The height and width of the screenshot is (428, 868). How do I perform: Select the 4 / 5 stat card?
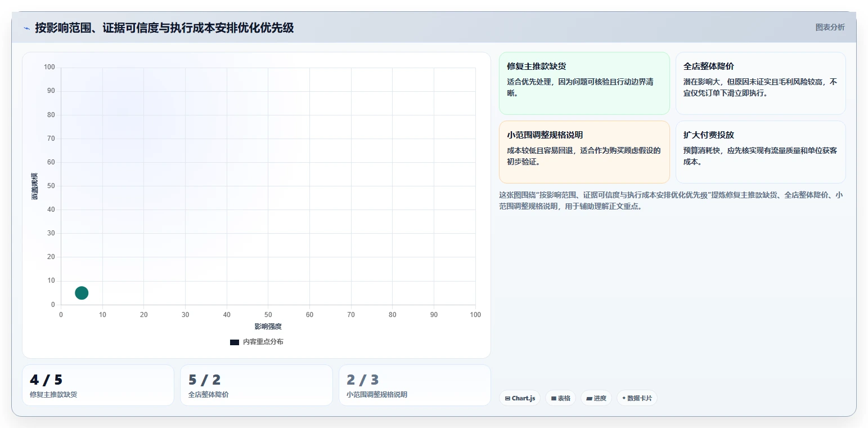[98, 385]
